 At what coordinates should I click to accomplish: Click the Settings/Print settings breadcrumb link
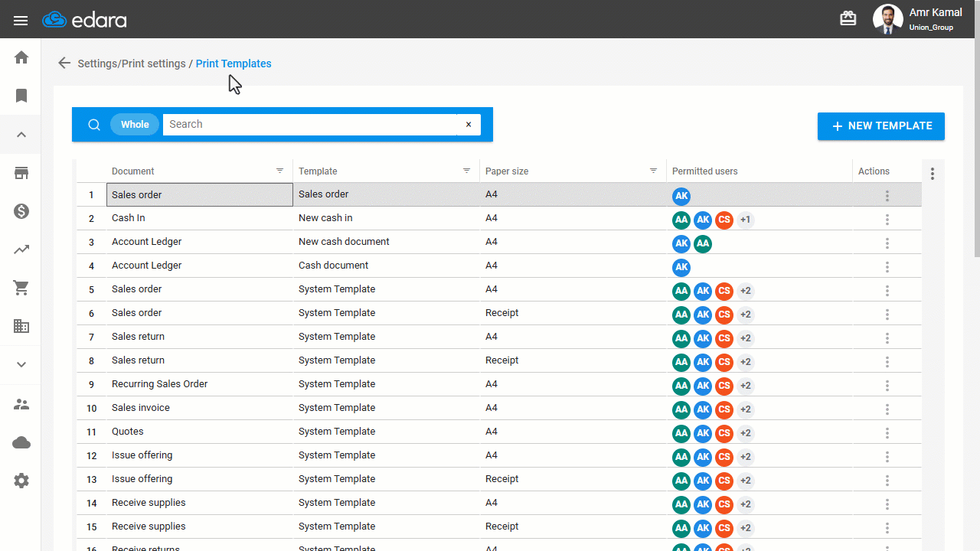pyautogui.click(x=132, y=64)
